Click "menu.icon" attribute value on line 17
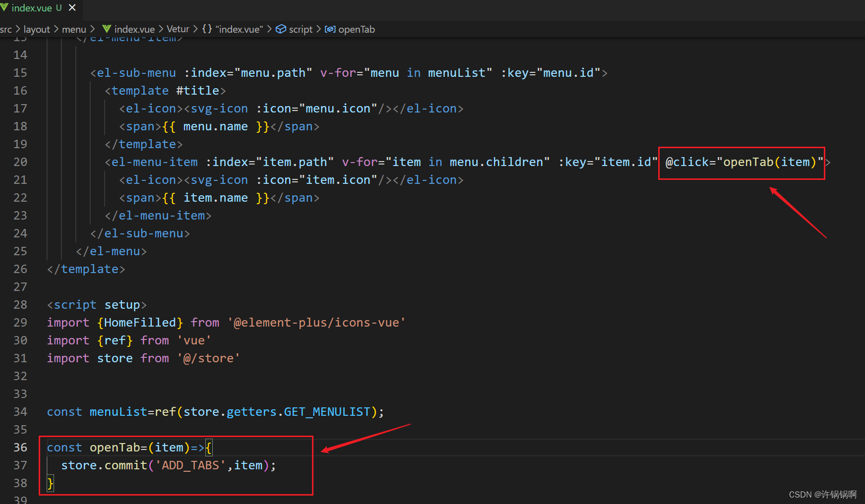865x504 pixels. click(x=338, y=109)
